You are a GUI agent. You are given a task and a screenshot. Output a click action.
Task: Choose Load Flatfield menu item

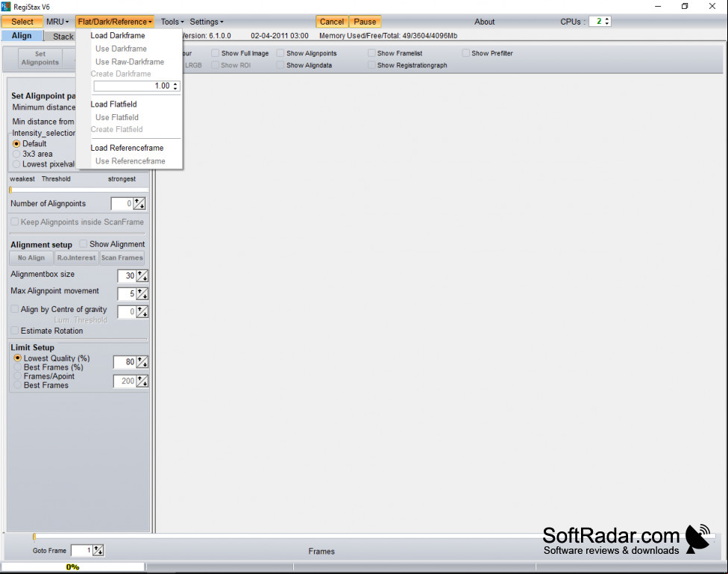pyautogui.click(x=113, y=104)
